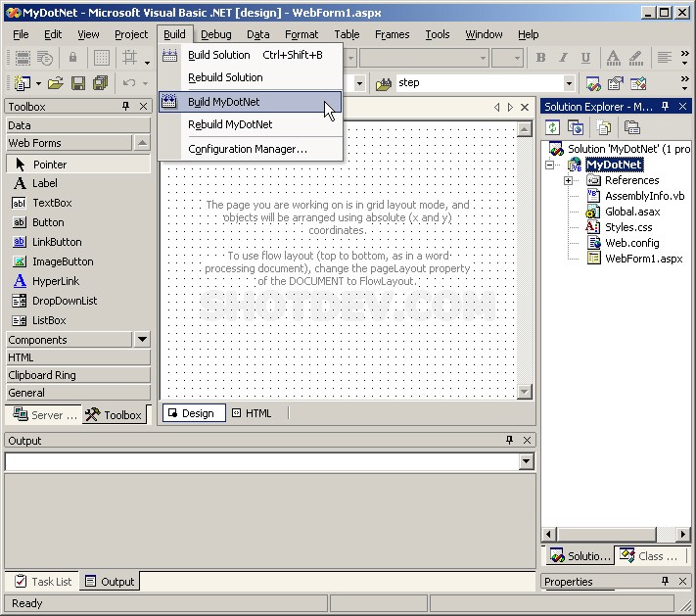Pin the Toolbox panel with auto-hide pushpin
Viewport: 696px width, 616px height.
click(x=125, y=106)
